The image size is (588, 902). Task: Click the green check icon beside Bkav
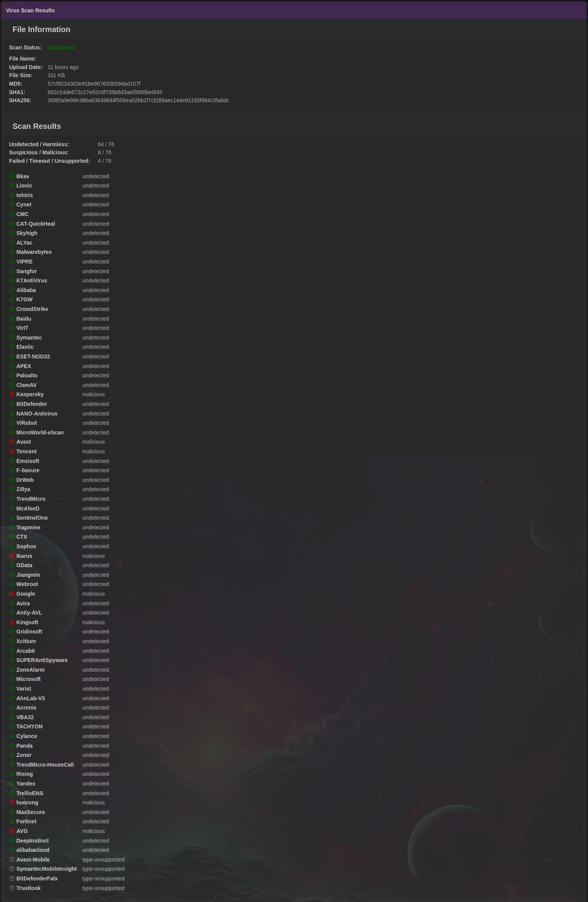12,176
